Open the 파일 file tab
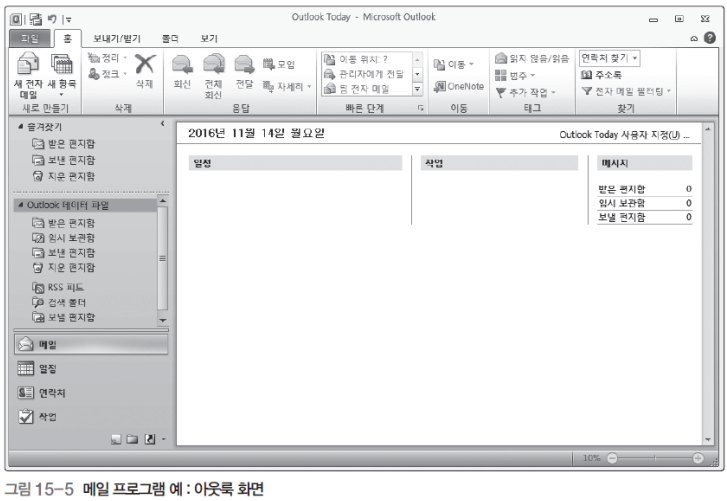This screenshot has height=501, width=727. tap(31, 39)
